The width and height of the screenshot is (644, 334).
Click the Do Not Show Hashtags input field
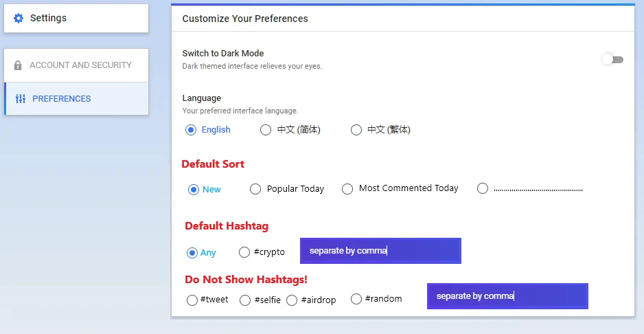[507, 296]
